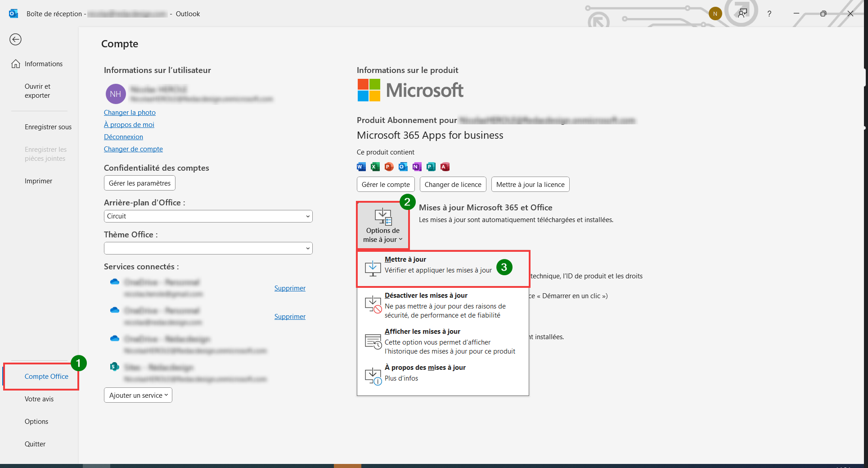868x468 pixels.
Task: Click the Afficher les mises à jour icon
Action: tap(373, 341)
